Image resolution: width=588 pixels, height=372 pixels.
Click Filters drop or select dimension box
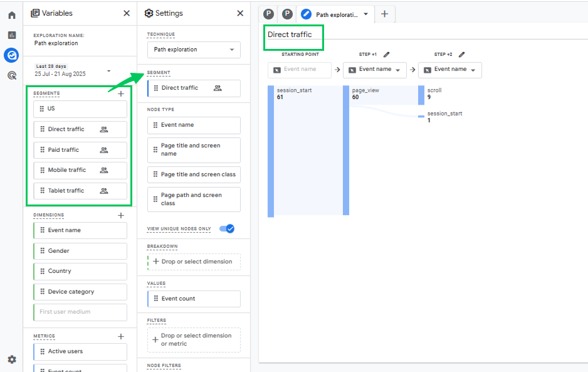coord(194,340)
